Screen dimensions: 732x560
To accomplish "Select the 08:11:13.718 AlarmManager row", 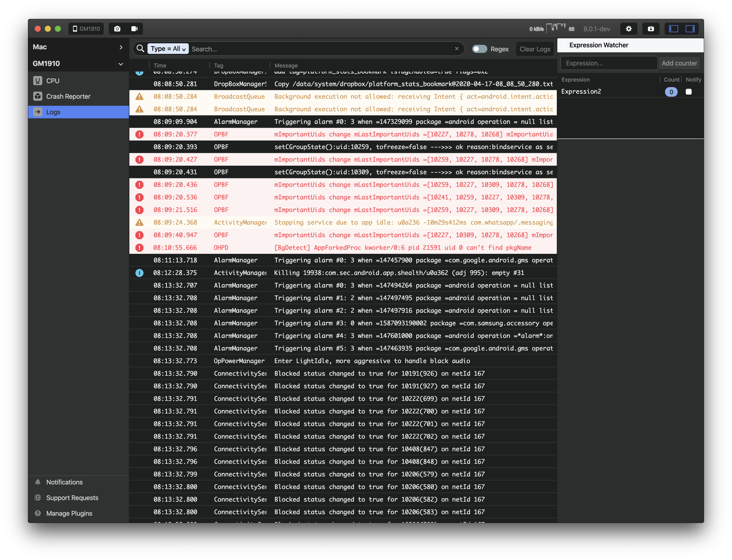I will click(x=343, y=260).
